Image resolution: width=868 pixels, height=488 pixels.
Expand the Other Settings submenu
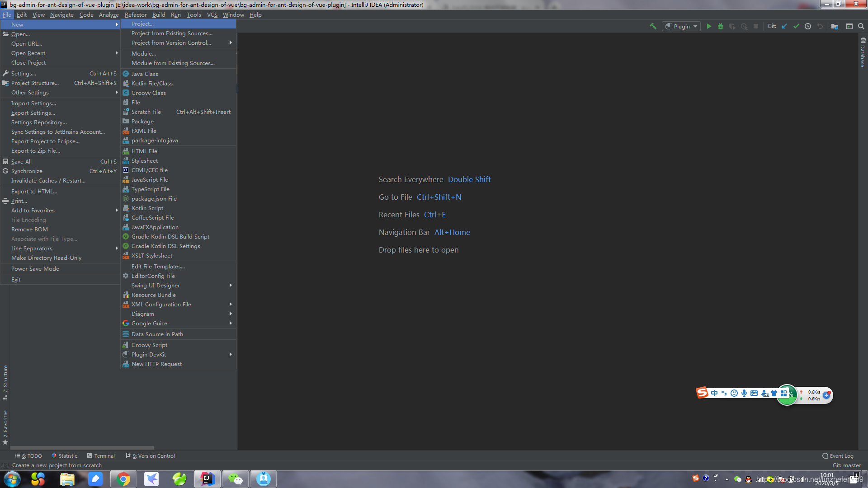pos(60,93)
